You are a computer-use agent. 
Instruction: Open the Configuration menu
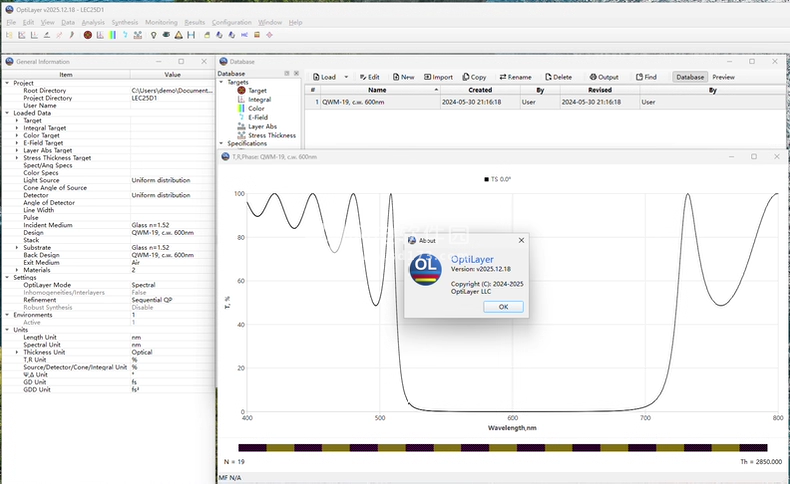point(232,22)
